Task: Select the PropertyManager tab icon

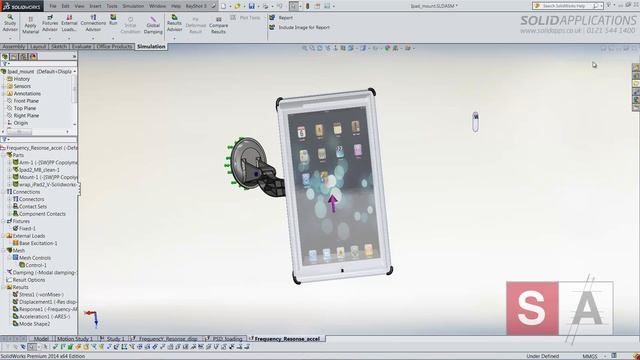Action: pos(14,57)
